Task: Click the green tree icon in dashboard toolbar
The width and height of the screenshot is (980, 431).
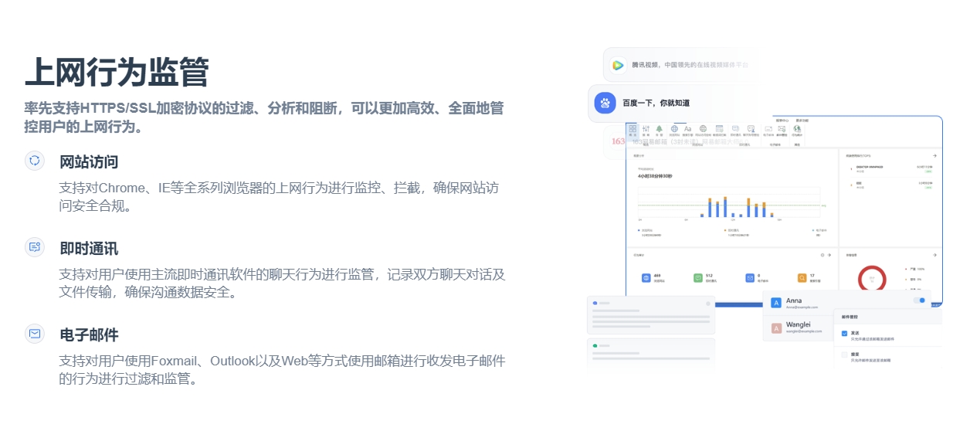Action: tap(659, 128)
